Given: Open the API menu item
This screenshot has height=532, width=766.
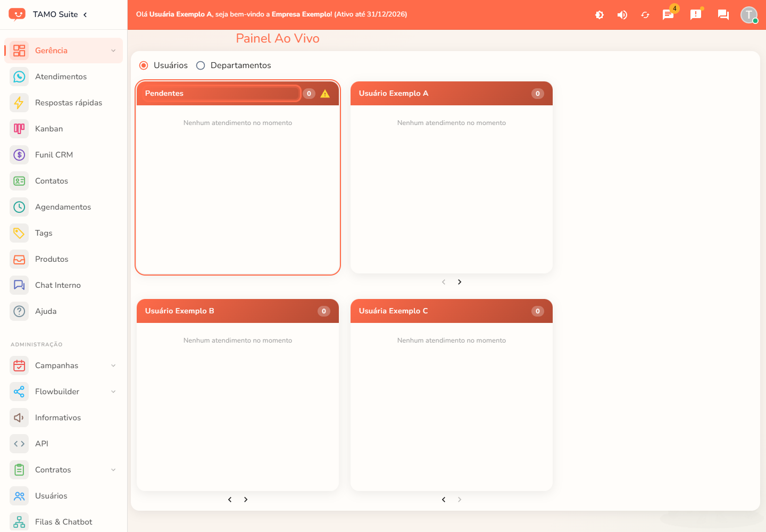Looking at the screenshot, I should [64, 444].
